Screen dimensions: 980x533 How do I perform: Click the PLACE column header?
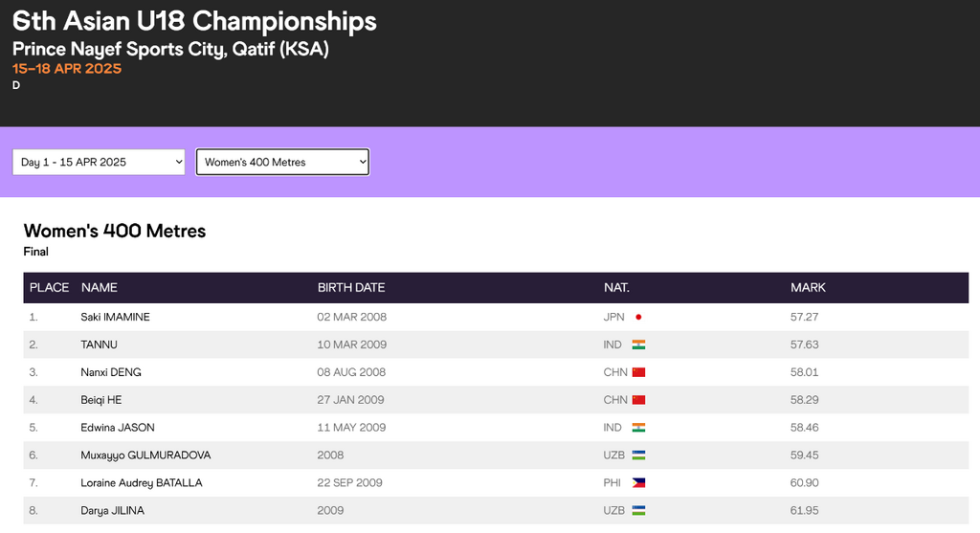click(49, 287)
